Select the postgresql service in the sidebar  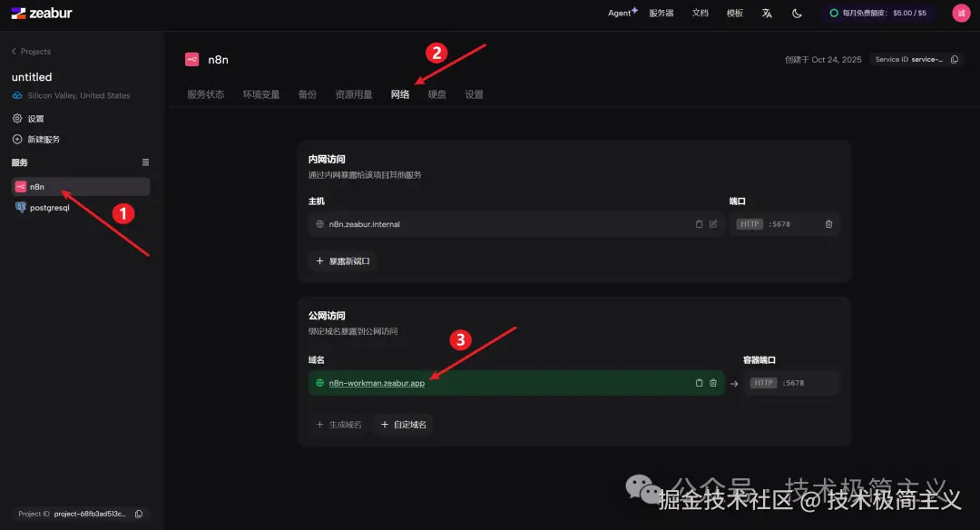point(48,207)
